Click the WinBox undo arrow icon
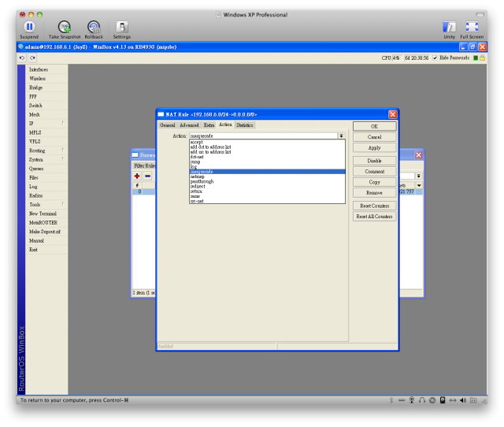504x427 pixels. pos(22,58)
